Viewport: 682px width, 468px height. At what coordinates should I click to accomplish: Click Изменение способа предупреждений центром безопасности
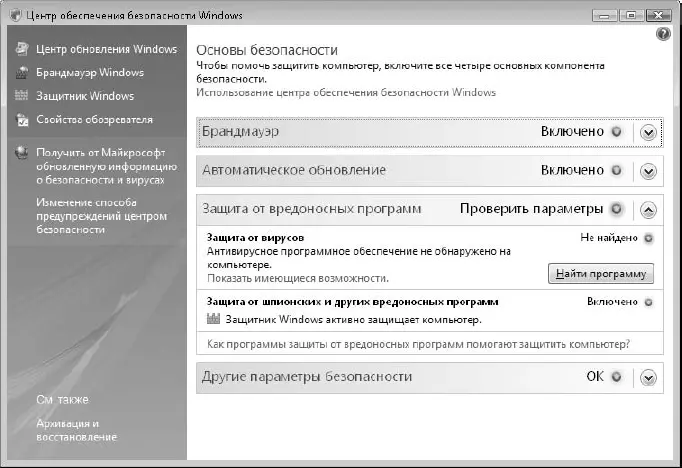(101, 216)
